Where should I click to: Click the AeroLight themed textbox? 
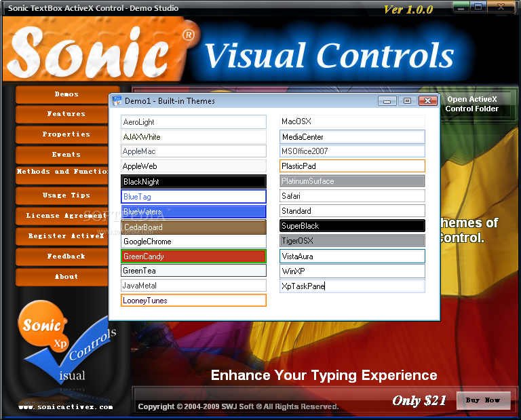click(x=193, y=122)
